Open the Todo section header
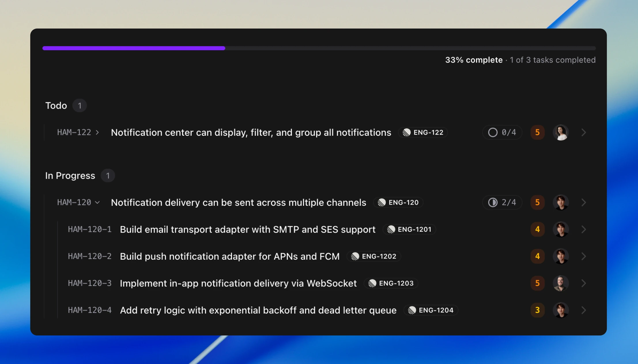Viewport: 638px width, 364px height. click(x=56, y=106)
